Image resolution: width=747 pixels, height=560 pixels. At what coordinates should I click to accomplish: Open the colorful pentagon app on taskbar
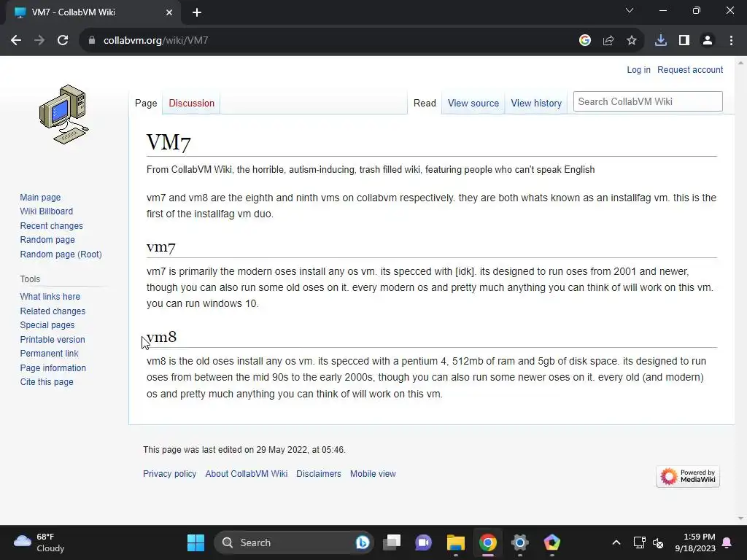[551, 542]
